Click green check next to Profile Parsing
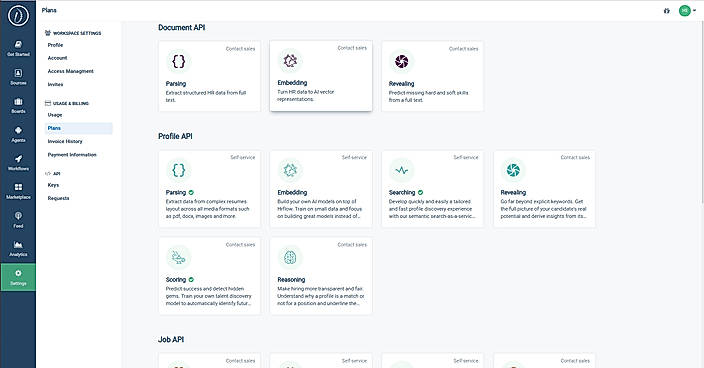 click(x=191, y=193)
